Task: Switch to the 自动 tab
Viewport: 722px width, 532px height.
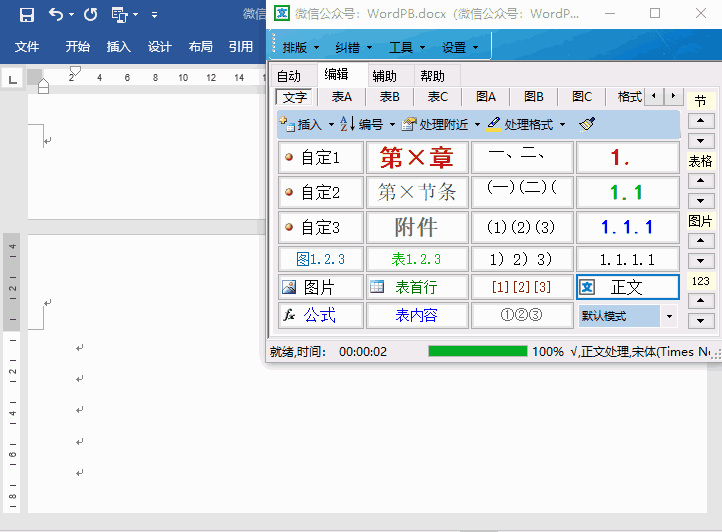Action: coord(289,76)
